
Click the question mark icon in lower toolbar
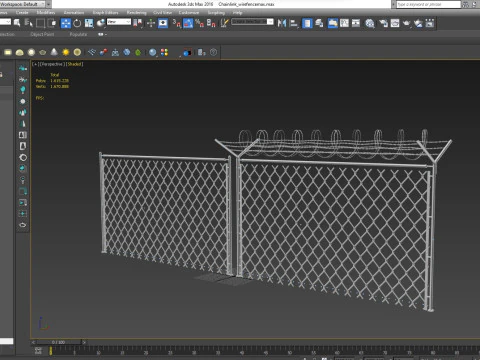(x=213, y=52)
